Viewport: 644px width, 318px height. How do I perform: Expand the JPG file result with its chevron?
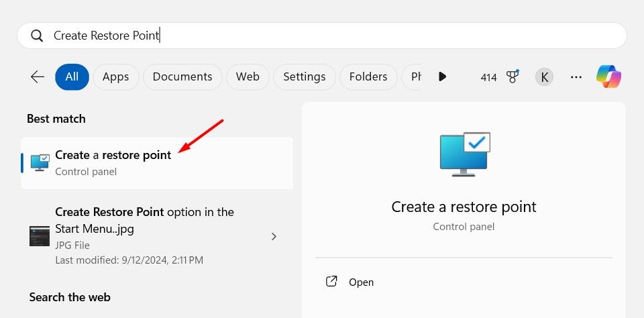click(x=274, y=236)
